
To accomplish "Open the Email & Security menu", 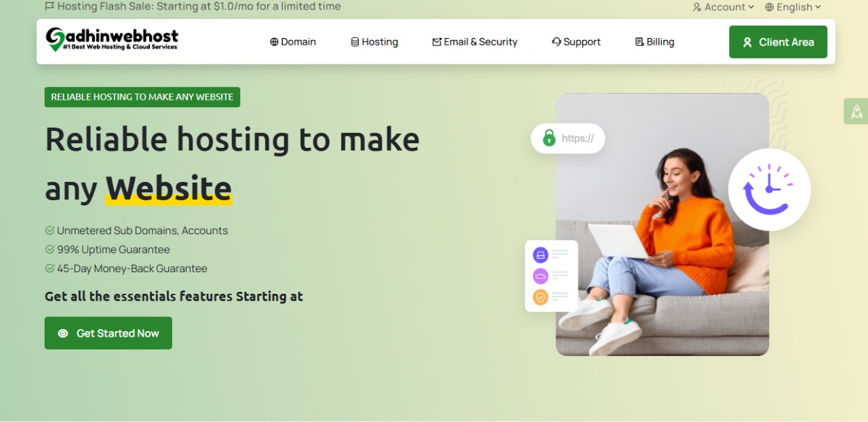I will pyautogui.click(x=475, y=42).
